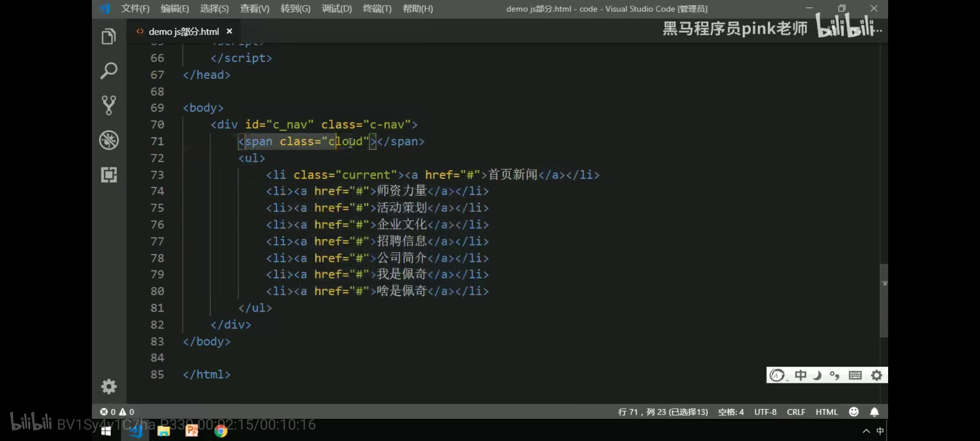The image size is (980, 441).
Task: Open the 文件(F) menu
Action: (x=135, y=9)
